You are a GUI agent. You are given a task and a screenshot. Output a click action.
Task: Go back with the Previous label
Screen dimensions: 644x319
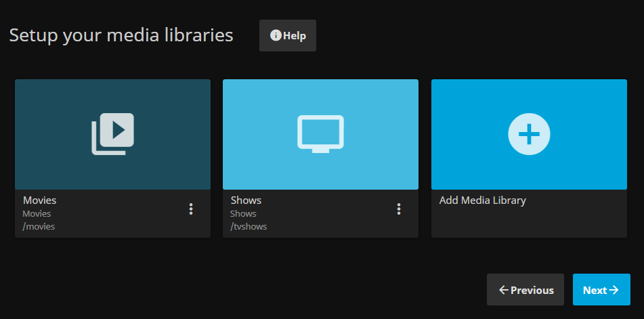point(532,290)
